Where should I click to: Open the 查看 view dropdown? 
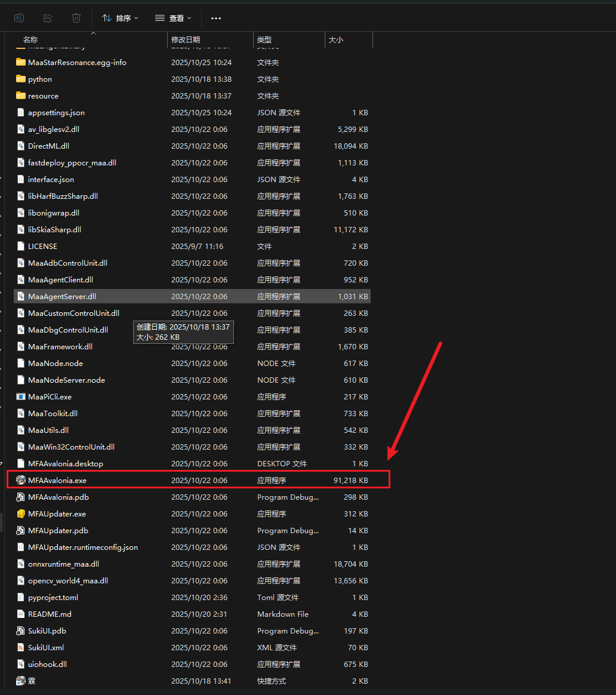[x=173, y=18]
